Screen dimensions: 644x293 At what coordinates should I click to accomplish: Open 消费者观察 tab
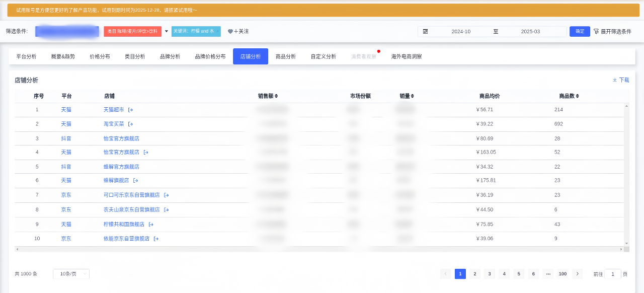pos(364,56)
